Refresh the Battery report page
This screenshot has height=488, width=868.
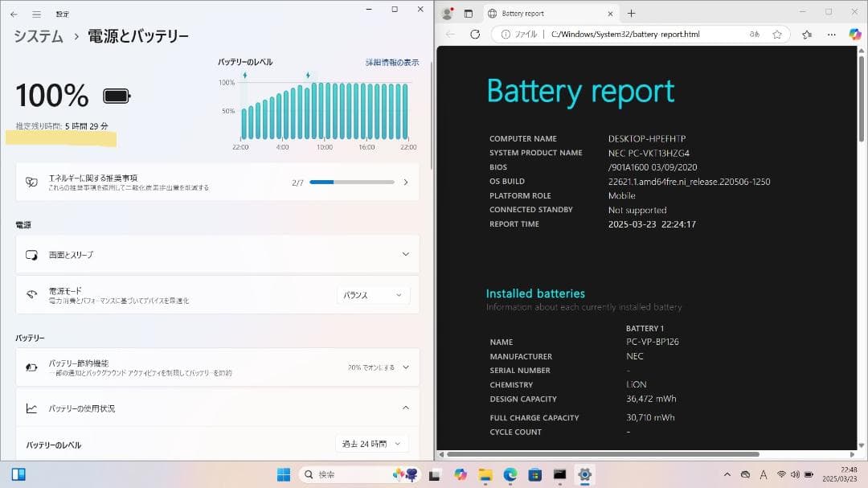(x=474, y=34)
